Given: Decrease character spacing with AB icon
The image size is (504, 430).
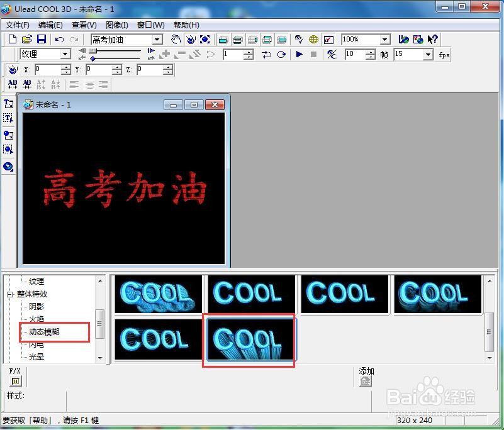Looking at the screenshot, I should [x=27, y=84].
